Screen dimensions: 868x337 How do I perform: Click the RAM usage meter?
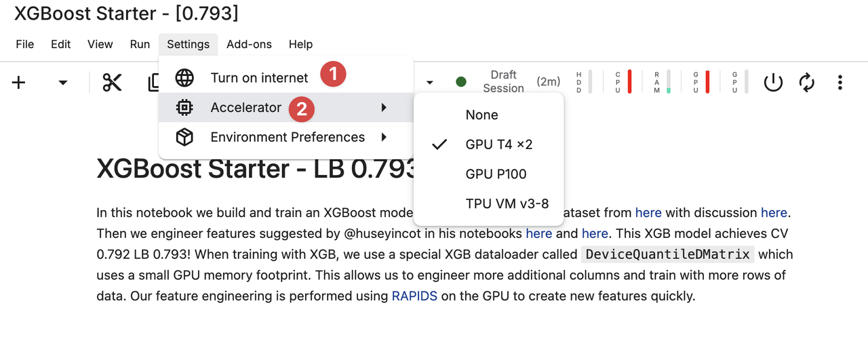point(661,81)
